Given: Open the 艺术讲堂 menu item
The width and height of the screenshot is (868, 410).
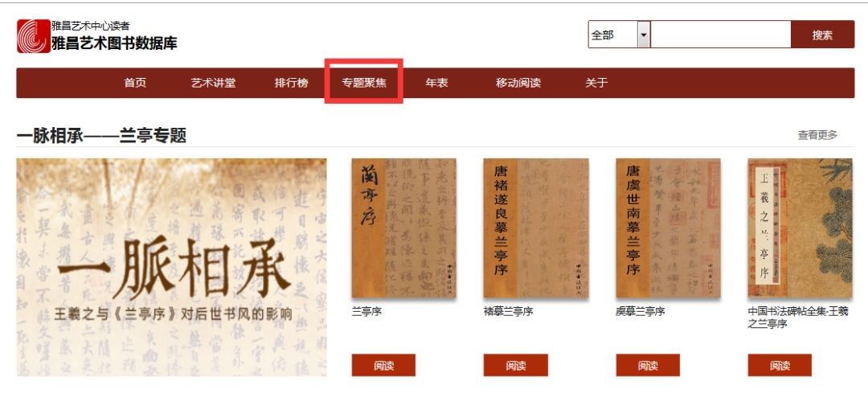Looking at the screenshot, I should pos(213,83).
